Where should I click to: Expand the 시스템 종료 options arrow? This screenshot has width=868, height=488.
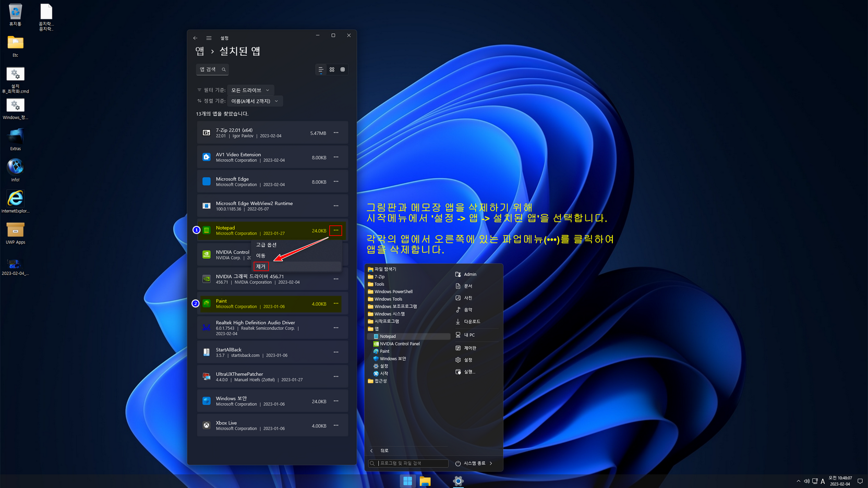tap(491, 463)
